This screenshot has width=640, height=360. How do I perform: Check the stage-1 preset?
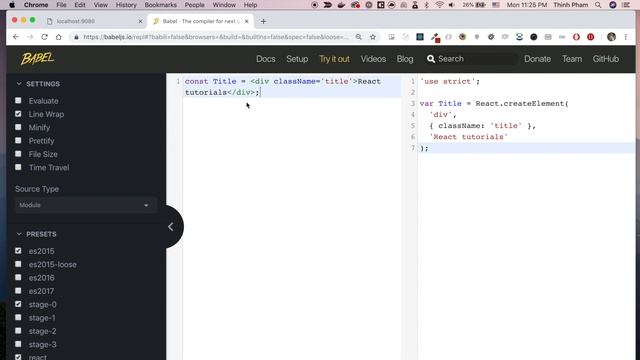18,318
